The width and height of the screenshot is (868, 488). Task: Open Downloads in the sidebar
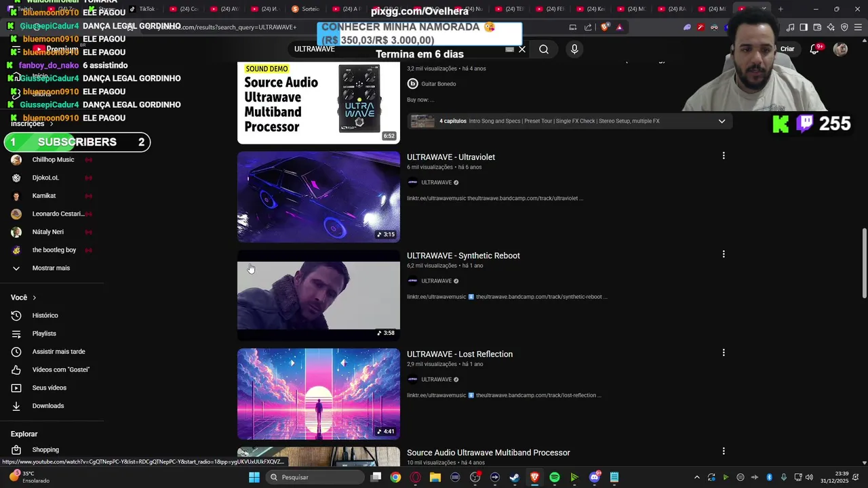(47, 406)
